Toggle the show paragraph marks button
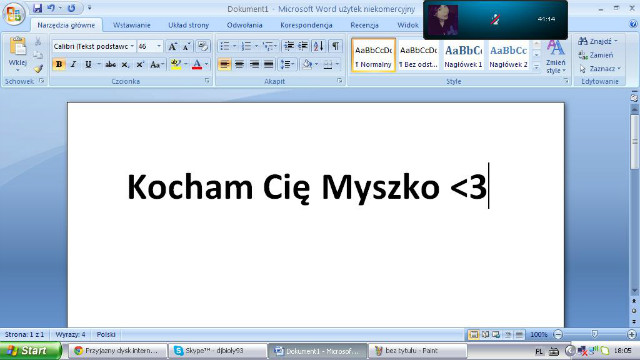The image size is (640, 360). (x=335, y=46)
